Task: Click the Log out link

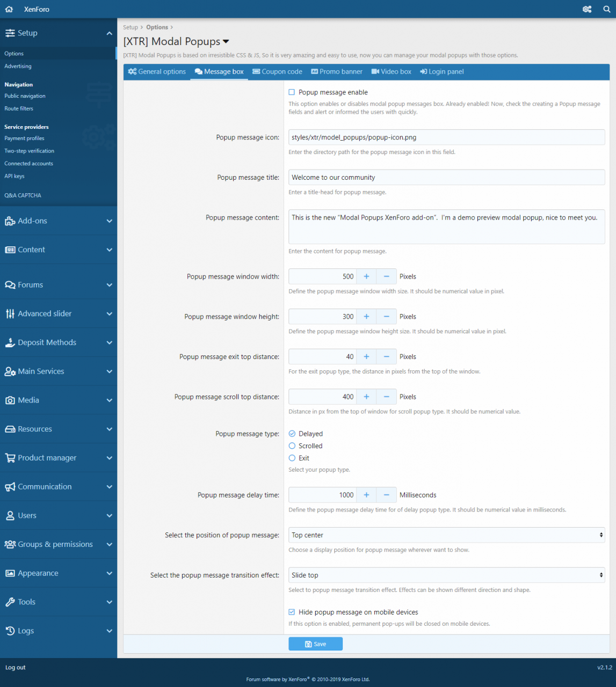Action: 16,668
